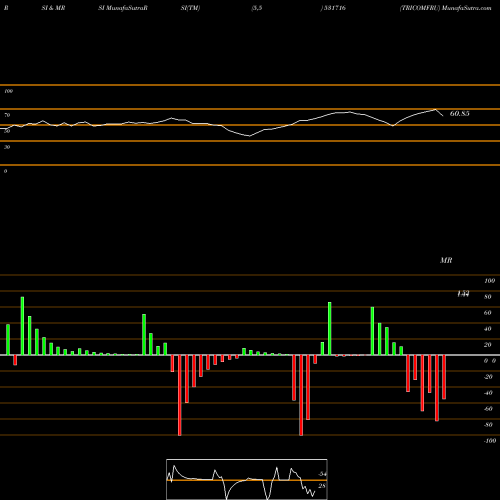
Task: Click the histogram axis label -20
Action: click(x=488, y=377)
